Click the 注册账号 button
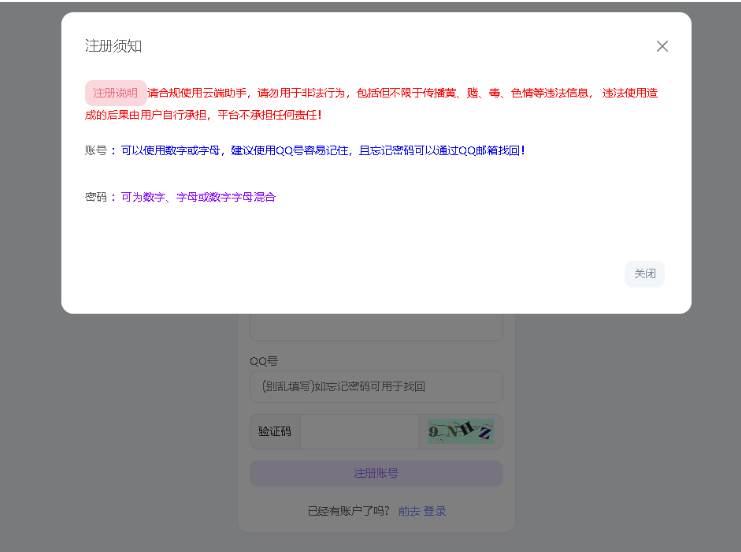741x552 pixels. [376, 473]
